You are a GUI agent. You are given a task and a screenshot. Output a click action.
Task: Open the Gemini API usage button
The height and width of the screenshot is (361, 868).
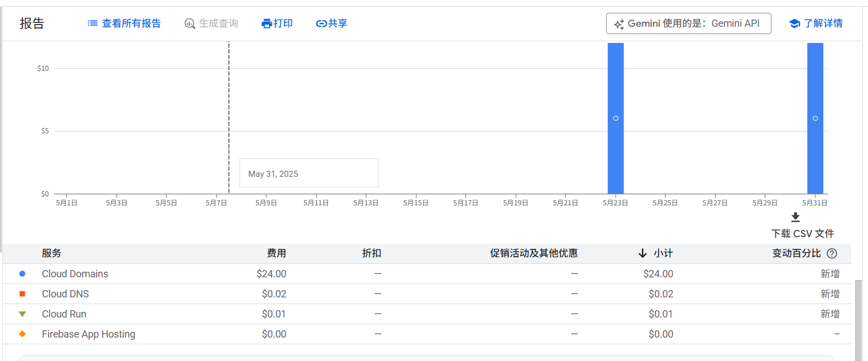(688, 23)
